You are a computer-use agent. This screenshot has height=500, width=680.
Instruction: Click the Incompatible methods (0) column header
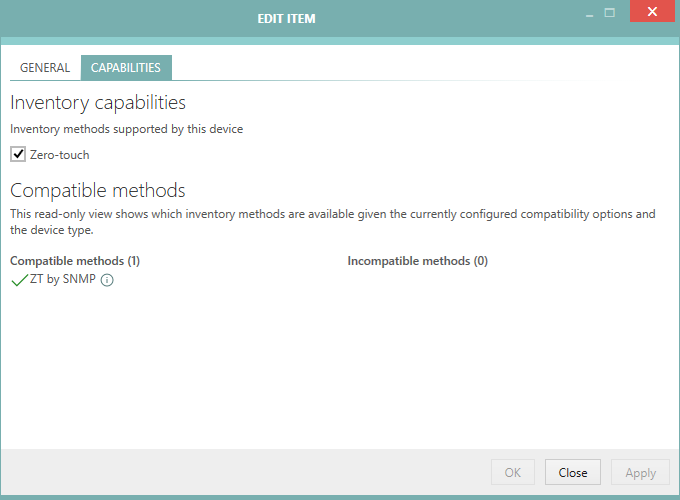[417, 261]
